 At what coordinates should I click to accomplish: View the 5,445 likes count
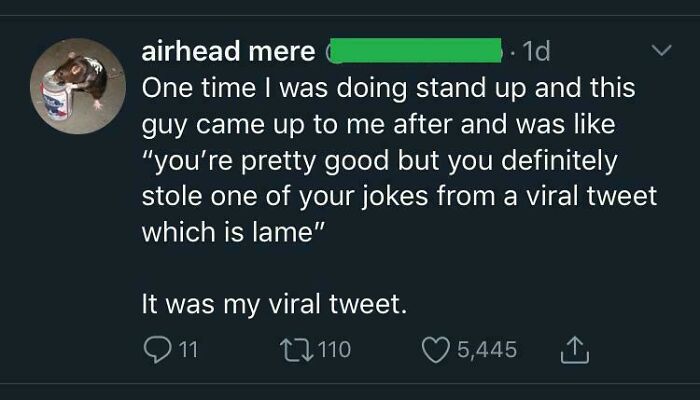tap(487, 349)
